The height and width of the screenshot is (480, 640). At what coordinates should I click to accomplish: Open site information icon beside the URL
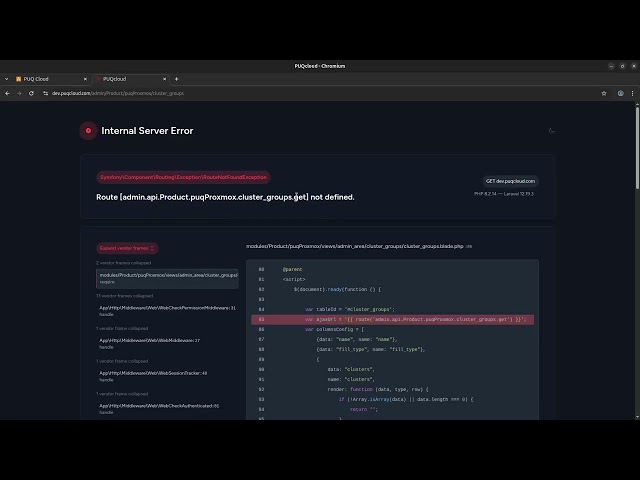click(x=45, y=93)
